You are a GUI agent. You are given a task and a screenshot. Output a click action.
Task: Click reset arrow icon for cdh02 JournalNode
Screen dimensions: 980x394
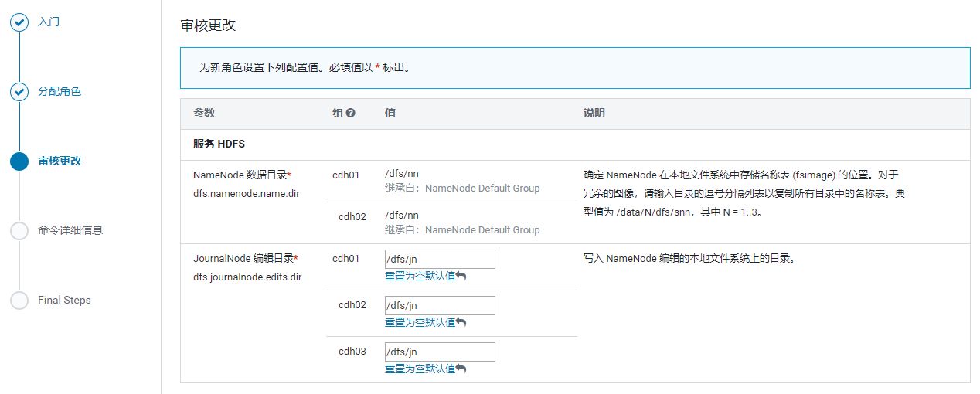(x=461, y=322)
